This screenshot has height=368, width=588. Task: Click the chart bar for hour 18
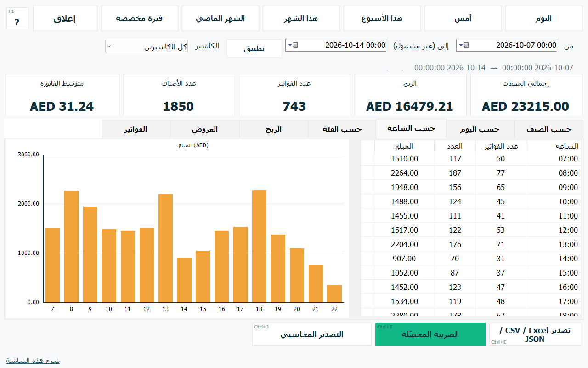tap(259, 246)
